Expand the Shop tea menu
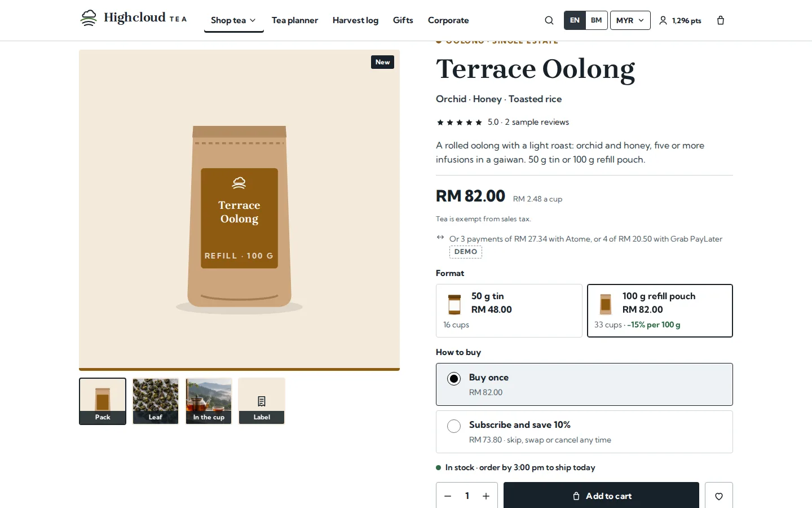The width and height of the screenshot is (812, 508). (x=233, y=20)
